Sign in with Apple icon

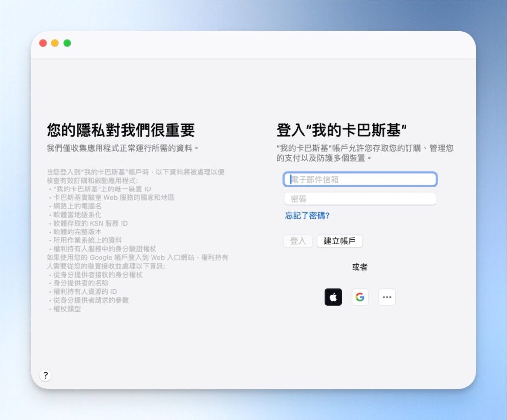333,297
